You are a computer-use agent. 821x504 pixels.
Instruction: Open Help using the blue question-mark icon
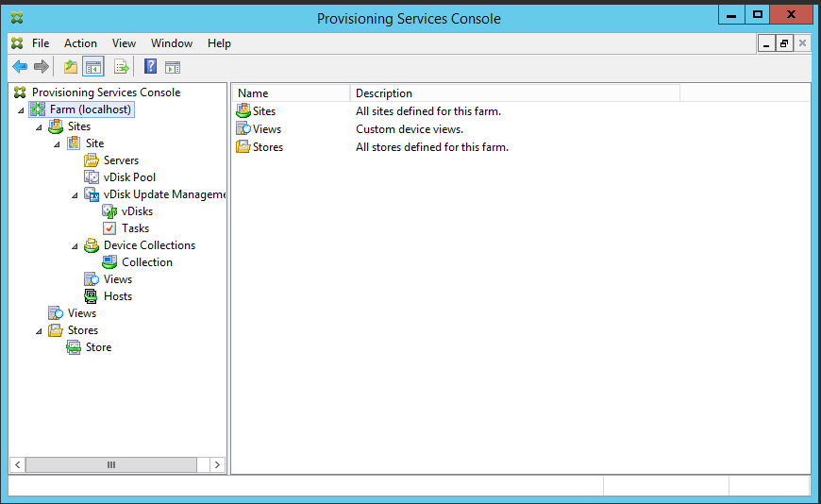coord(150,67)
